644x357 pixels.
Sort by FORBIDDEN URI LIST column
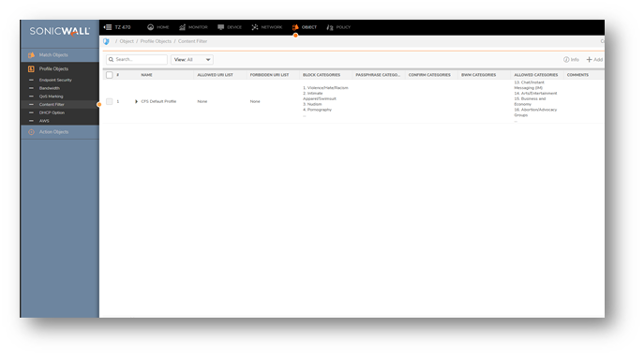point(269,75)
